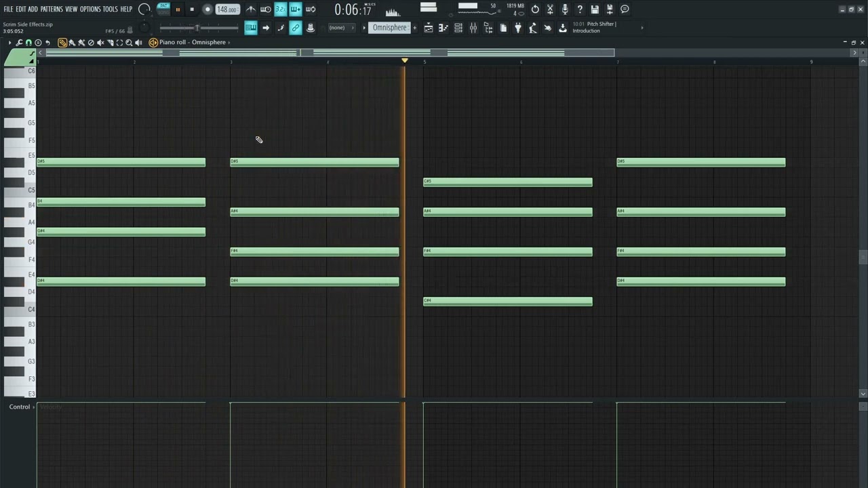Screen dimensions: 868x488
Task: Open the Browser view button
Action: point(488,28)
